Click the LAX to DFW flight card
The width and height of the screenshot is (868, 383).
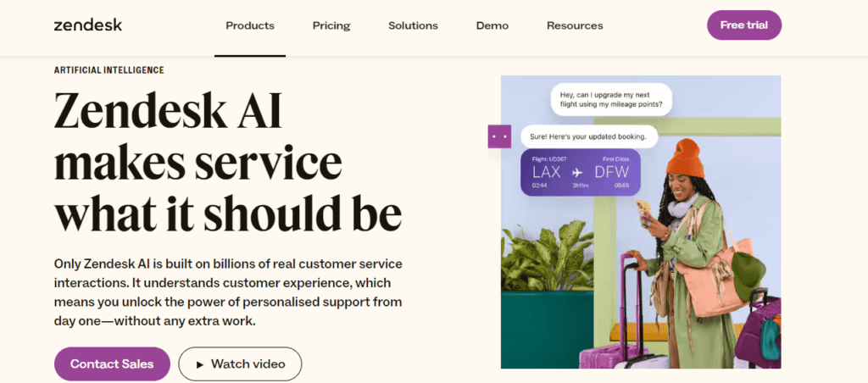pos(581,172)
